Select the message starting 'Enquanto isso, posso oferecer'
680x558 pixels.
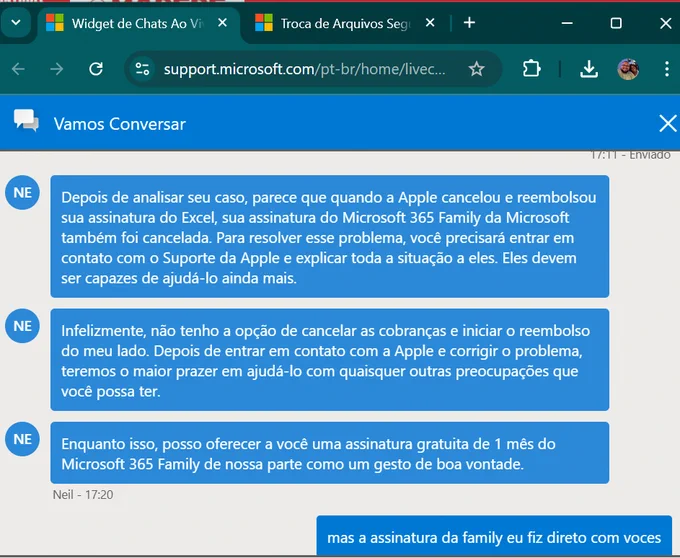click(330, 453)
